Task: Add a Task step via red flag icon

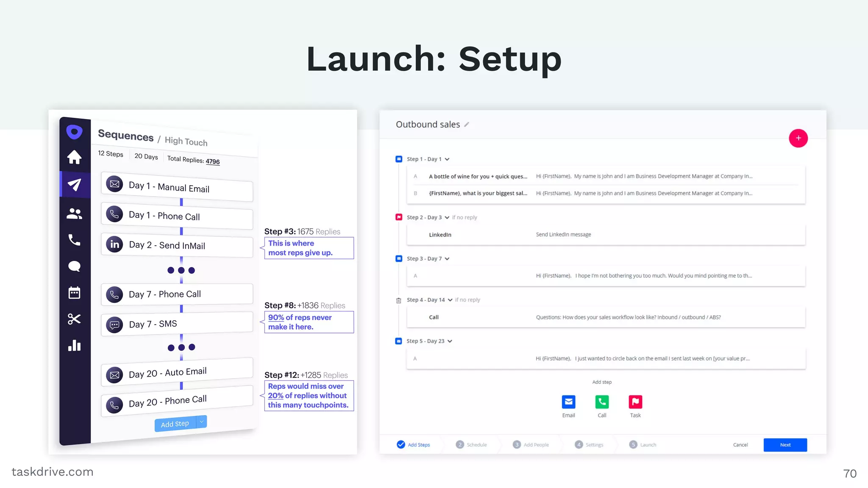Action: (x=635, y=402)
